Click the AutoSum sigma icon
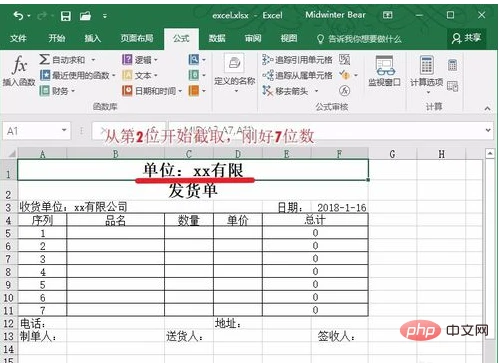This screenshot has height=363, width=499. point(44,60)
